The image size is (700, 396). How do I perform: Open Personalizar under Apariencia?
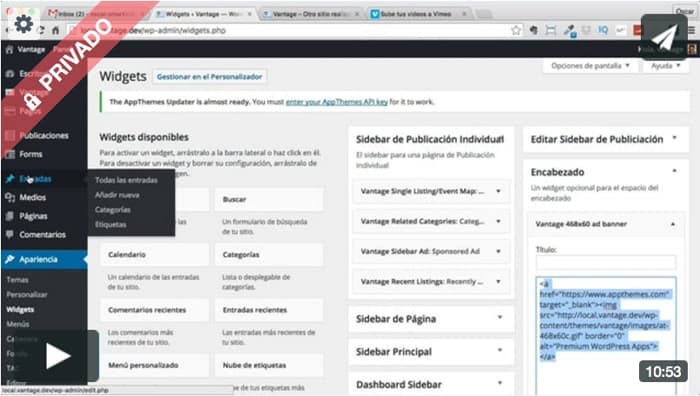[27, 295]
